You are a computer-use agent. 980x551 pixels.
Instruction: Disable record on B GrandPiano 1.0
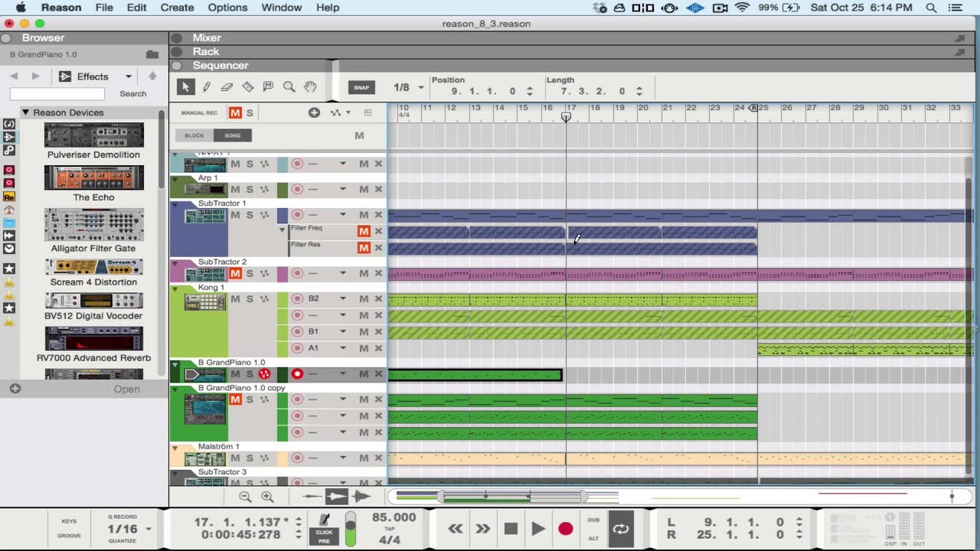(x=297, y=374)
